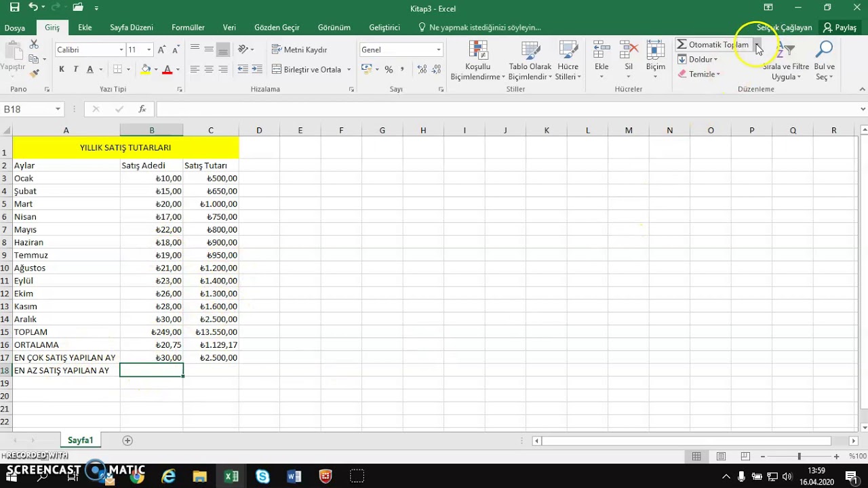Toggle underline (A) formatting

[x=90, y=69]
